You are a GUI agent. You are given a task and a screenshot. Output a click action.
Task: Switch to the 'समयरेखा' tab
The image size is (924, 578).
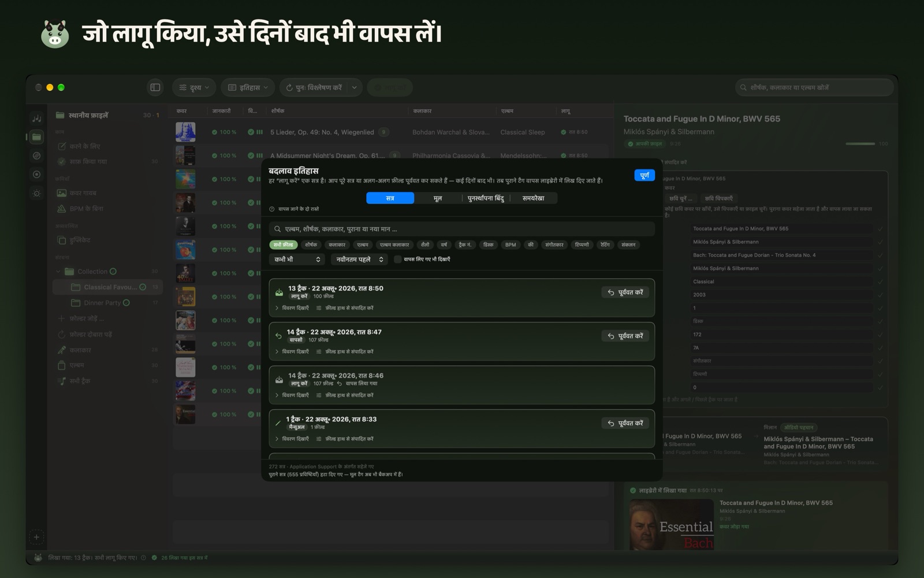tap(534, 198)
